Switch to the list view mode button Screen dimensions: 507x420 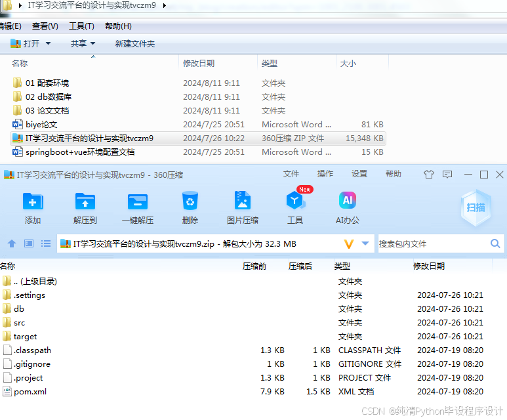[x=46, y=243]
